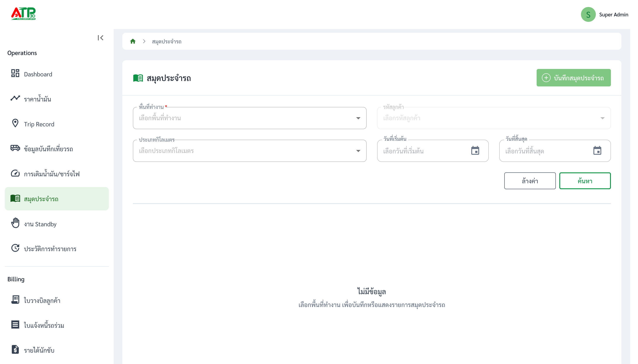Click the Trip Record location pin icon
Screen dimensions: 638x364
pyautogui.click(x=15, y=123)
